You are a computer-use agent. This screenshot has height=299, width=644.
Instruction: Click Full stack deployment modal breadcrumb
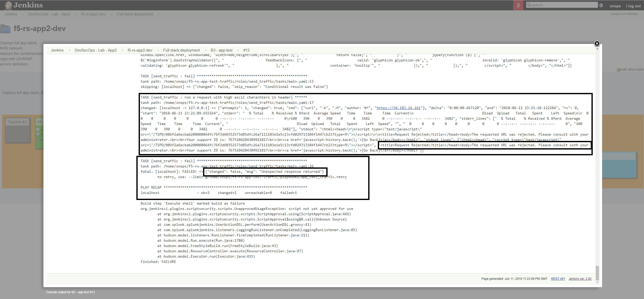pyautogui.click(x=181, y=50)
